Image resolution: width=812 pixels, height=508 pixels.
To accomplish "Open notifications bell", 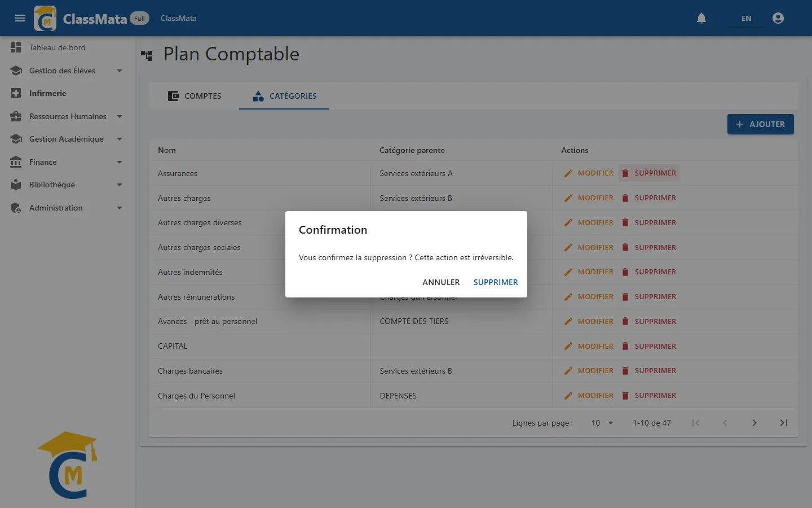I will point(701,18).
